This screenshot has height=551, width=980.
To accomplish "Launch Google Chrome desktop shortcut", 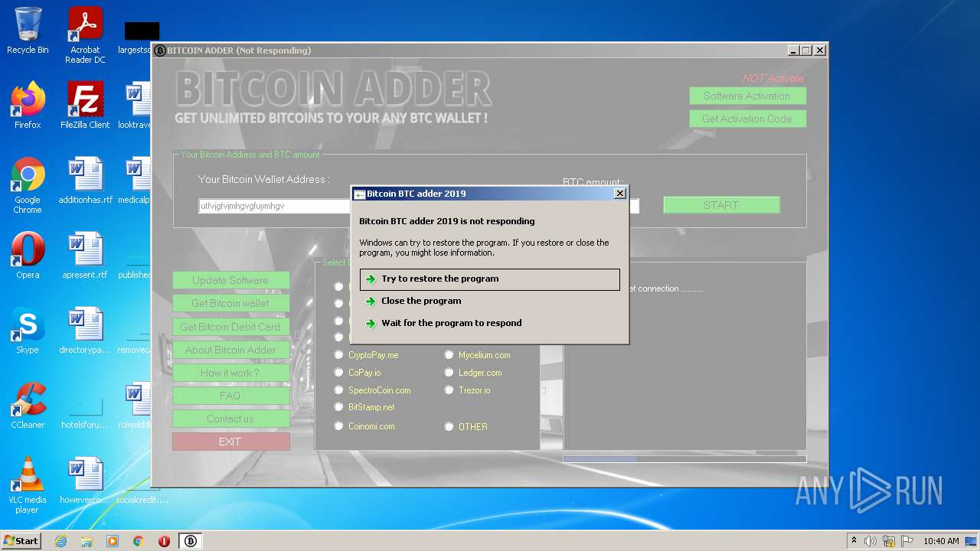I will tap(28, 185).
